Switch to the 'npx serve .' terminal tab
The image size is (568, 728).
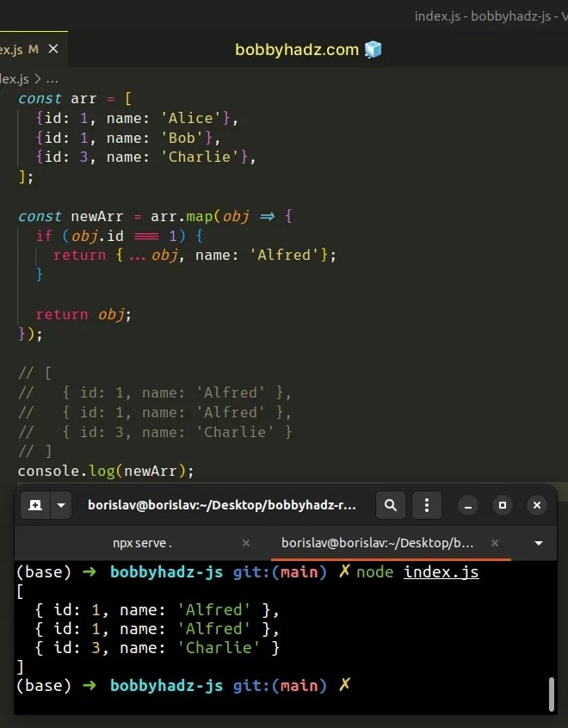(142, 543)
